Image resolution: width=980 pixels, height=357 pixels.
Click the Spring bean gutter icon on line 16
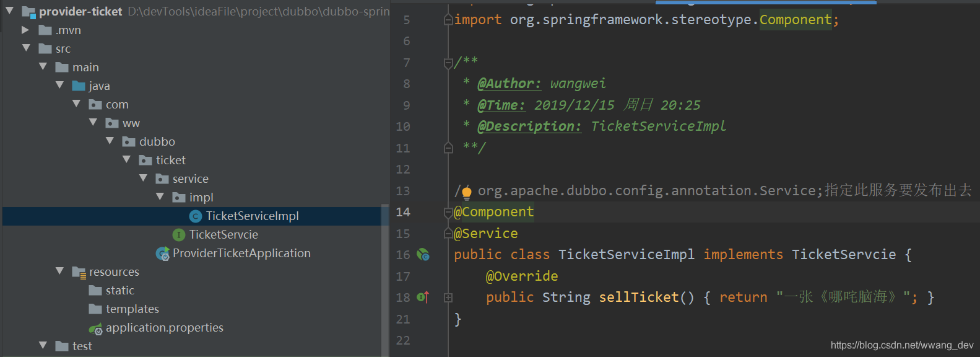pos(423,254)
